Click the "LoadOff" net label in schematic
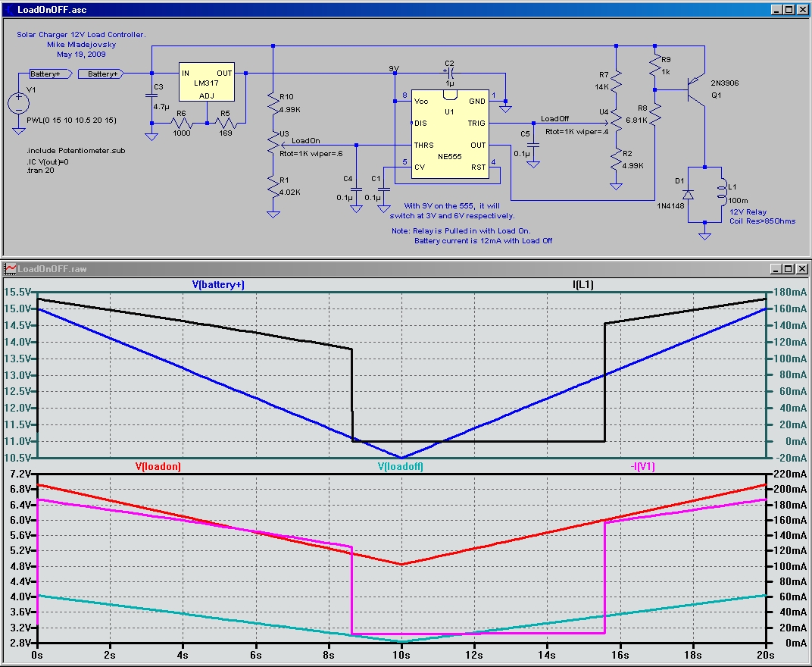This screenshot has width=812, height=667. [x=554, y=119]
